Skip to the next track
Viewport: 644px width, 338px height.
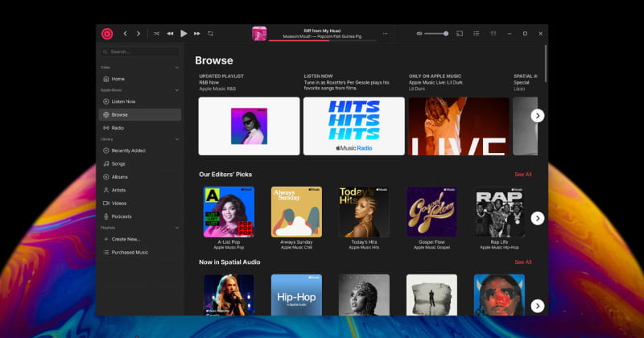coord(197,34)
